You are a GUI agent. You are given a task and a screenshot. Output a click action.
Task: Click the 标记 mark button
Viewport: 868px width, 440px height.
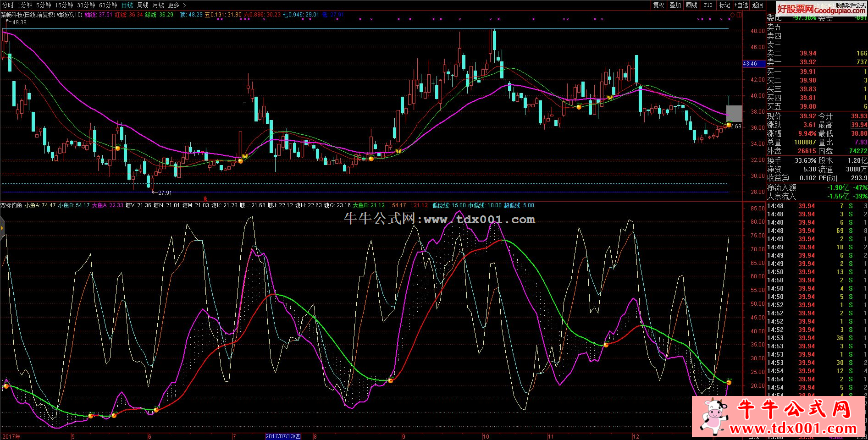724,5
